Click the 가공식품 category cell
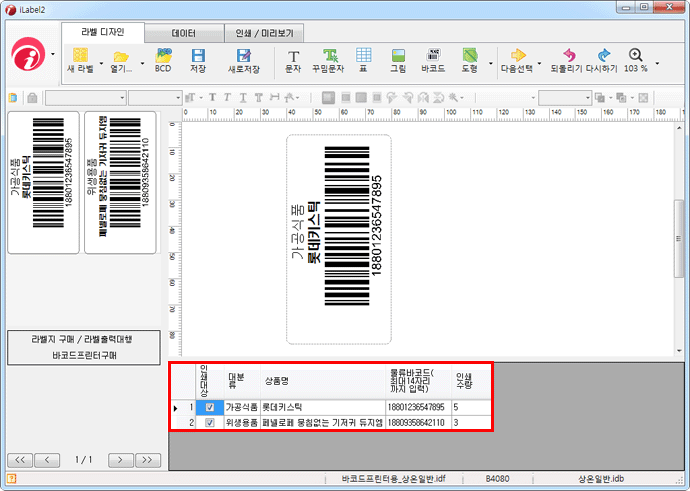Viewport: 690px width, 491px height. 242,407
